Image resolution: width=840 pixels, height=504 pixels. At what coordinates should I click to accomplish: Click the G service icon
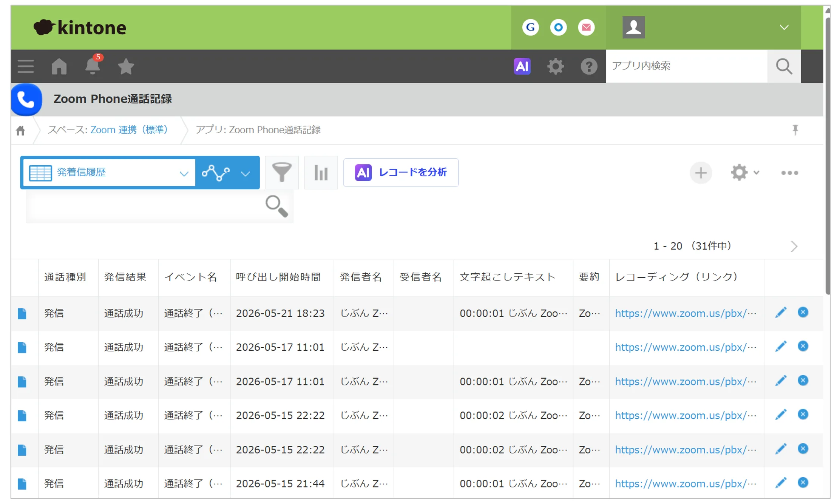(530, 27)
